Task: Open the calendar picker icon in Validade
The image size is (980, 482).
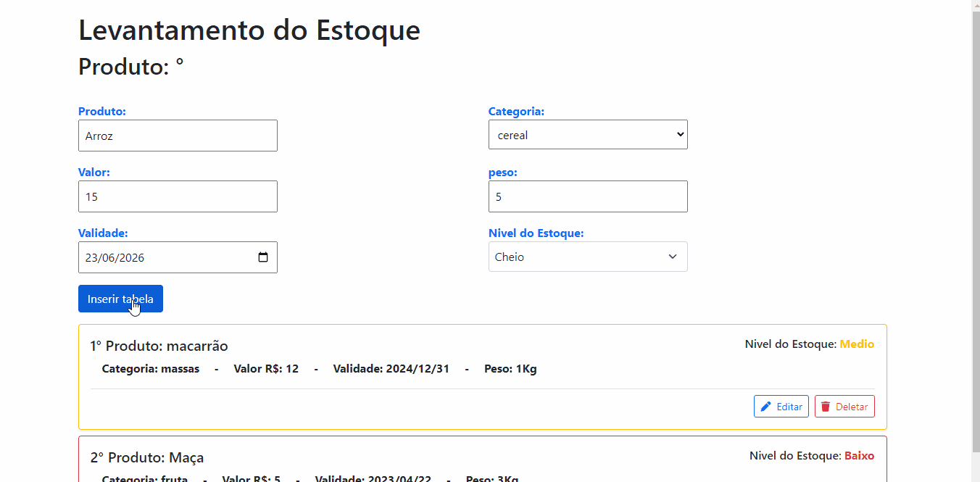Action: (x=263, y=257)
